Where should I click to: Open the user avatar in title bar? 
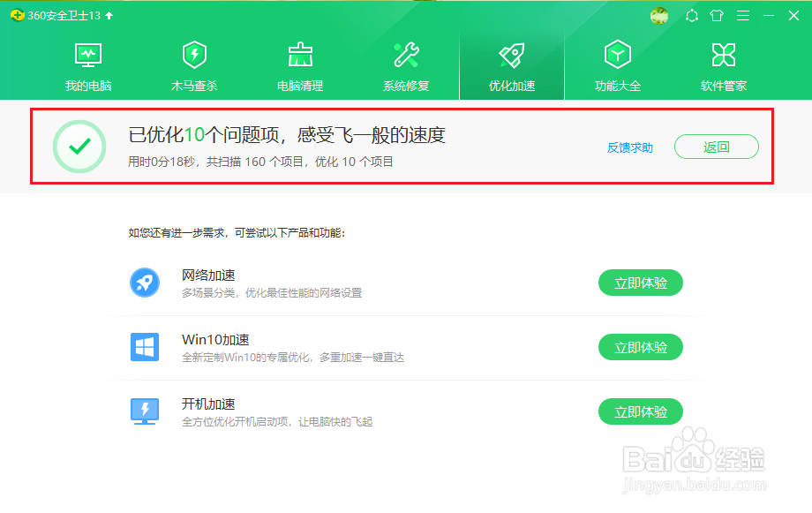659,16
